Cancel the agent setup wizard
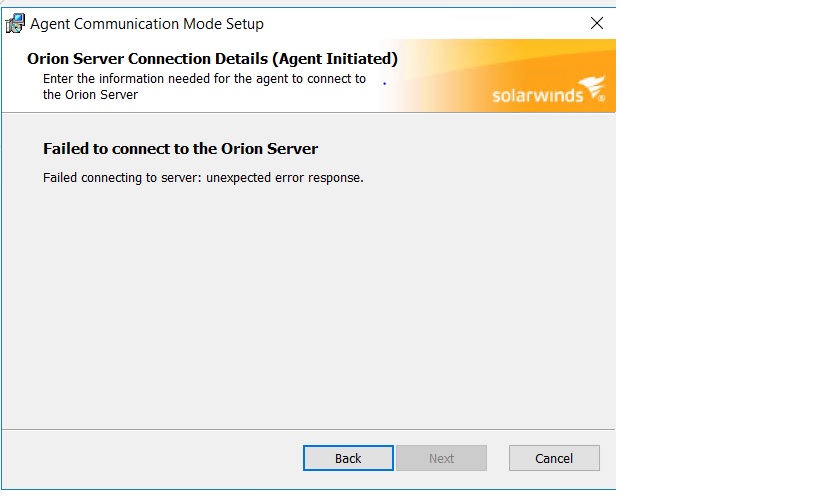Viewport: 819px width, 496px height. 554,458
